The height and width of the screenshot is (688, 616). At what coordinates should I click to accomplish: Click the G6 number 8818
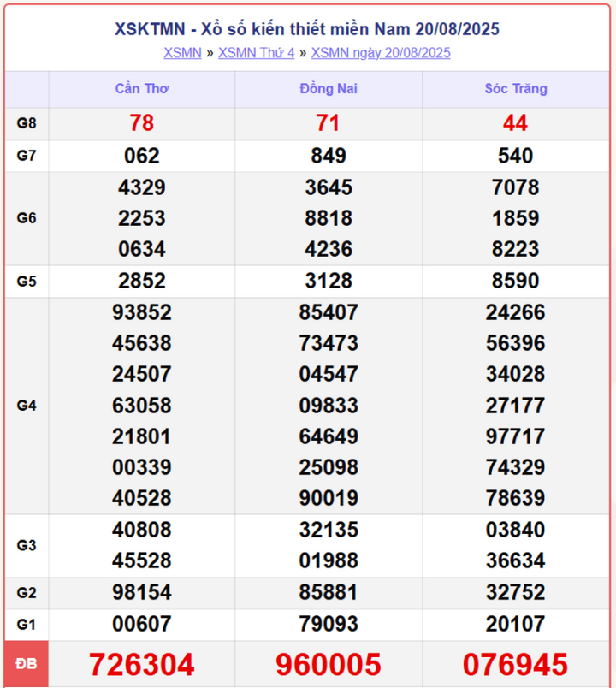[329, 218]
